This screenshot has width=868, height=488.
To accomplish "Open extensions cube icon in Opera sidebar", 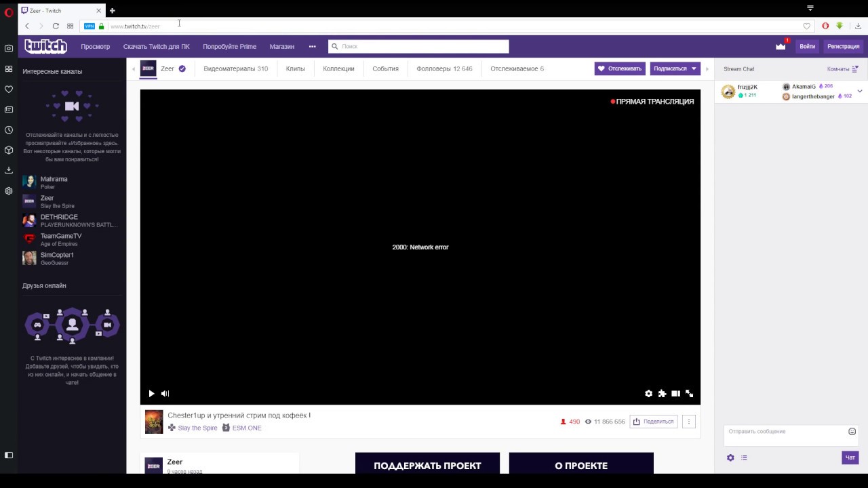I will (9, 150).
